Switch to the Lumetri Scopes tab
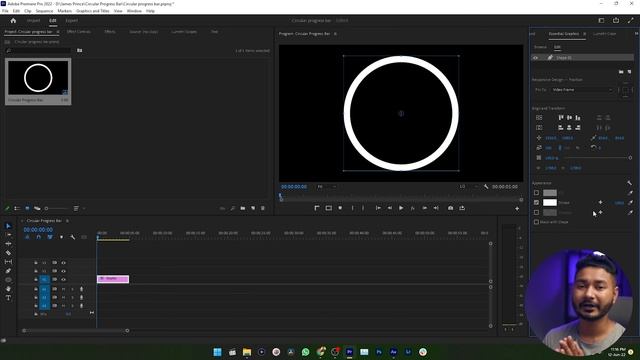Viewport: 640px width, 360px height. click(x=184, y=31)
